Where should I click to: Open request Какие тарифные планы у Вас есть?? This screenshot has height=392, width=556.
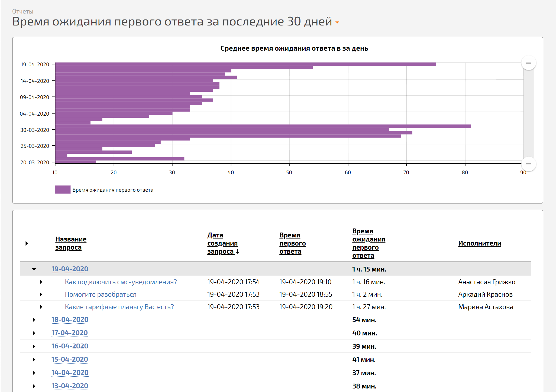[x=119, y=307]
